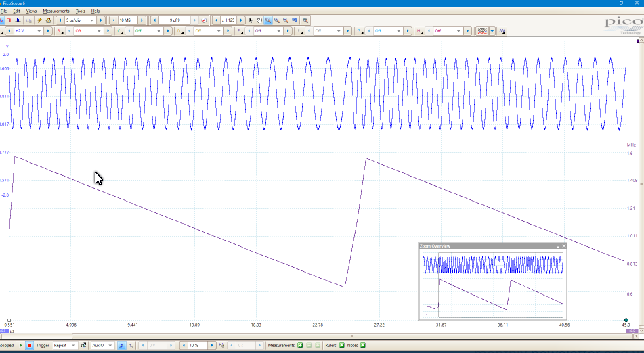Toggle the Rulers legend button

342,345
